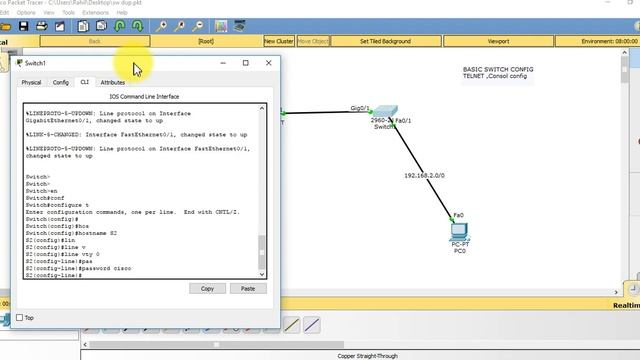Click the Print icon in the toolbar
The width and height of the screenshot is (640, 360).
42,27
